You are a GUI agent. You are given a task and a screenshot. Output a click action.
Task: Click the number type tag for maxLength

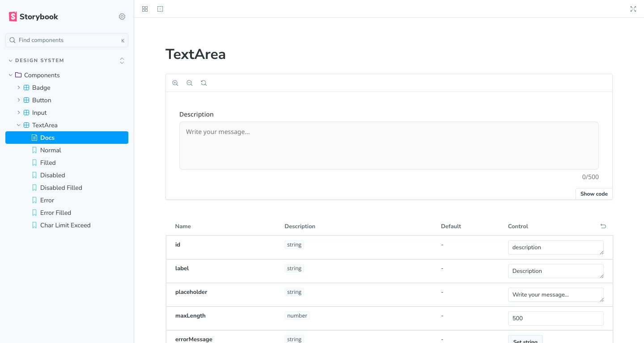pos(297,316)
